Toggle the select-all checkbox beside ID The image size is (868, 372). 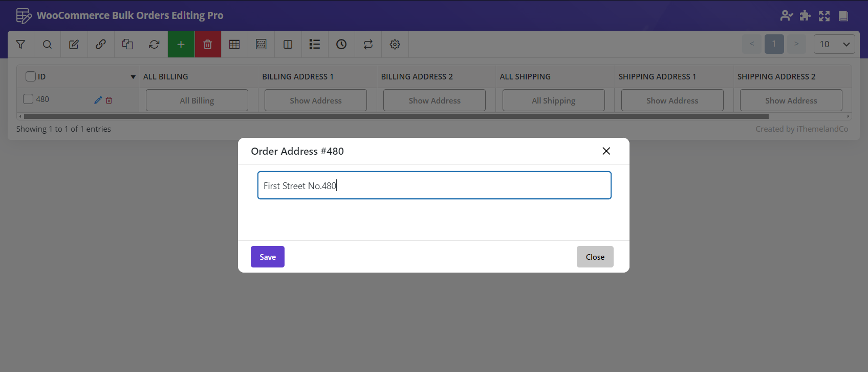click(x=31, y=76)
